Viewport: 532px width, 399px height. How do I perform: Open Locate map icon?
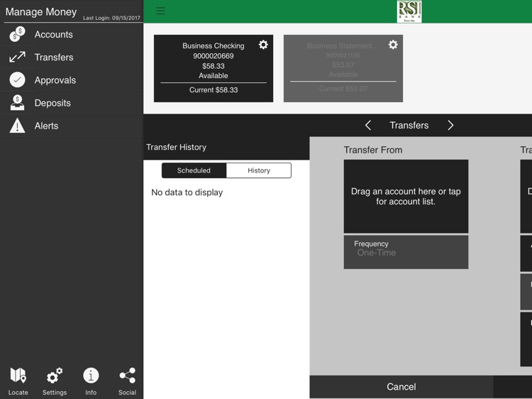coord(18,376)
